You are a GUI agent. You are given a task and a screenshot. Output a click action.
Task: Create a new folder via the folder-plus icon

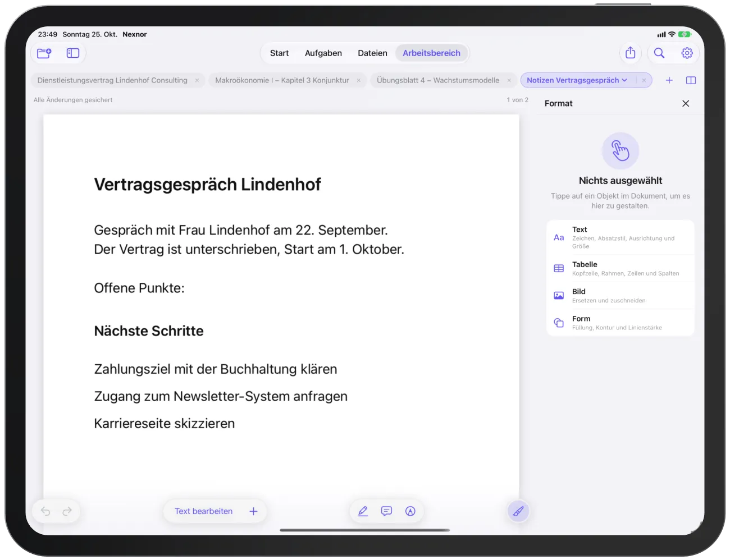click(x=44, y=53)
